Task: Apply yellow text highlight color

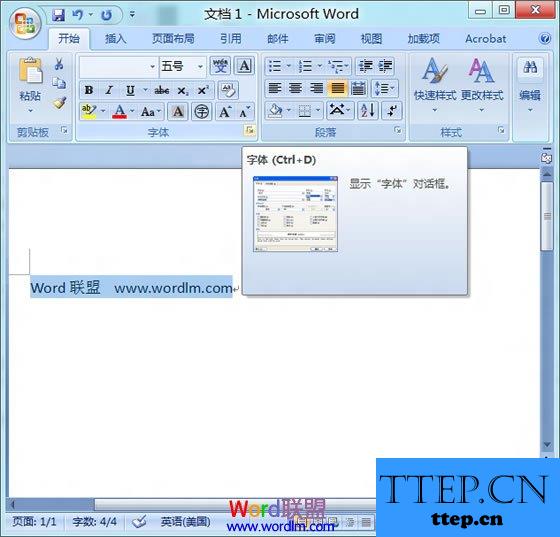Action: point(88,112)
